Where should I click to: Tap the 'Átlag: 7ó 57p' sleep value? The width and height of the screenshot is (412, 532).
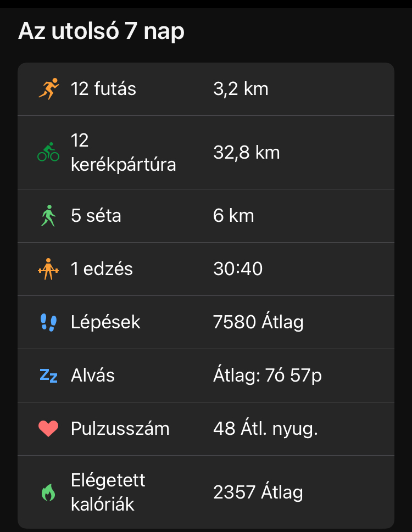268,376
